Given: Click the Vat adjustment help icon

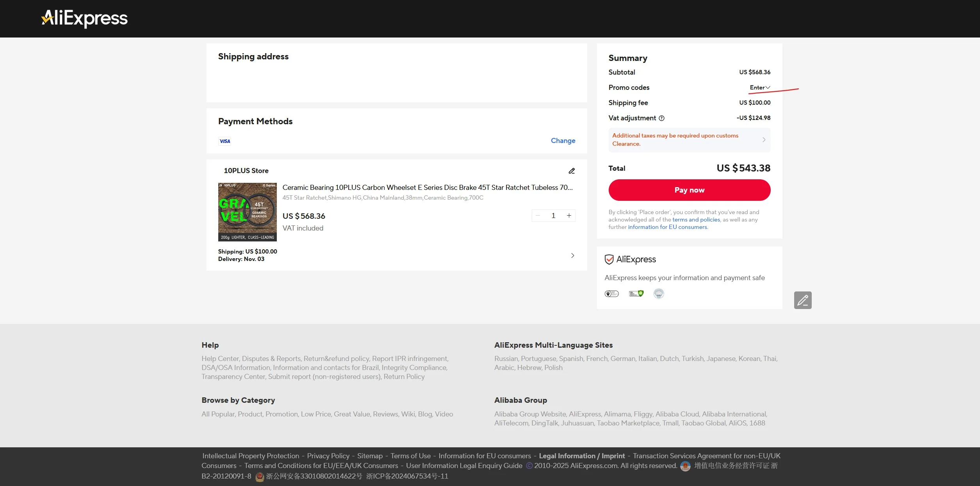Looking at the screenshot, I should (x=661, y=118).
